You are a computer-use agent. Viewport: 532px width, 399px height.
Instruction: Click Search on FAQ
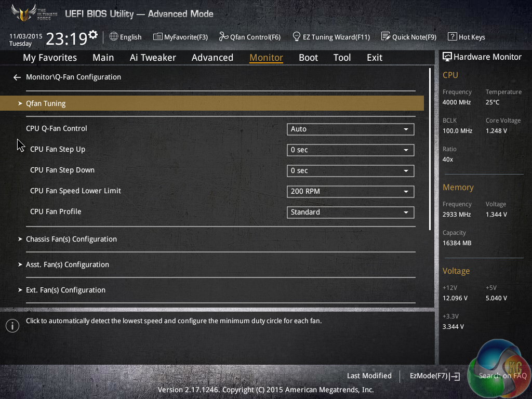tap(502, 376)
